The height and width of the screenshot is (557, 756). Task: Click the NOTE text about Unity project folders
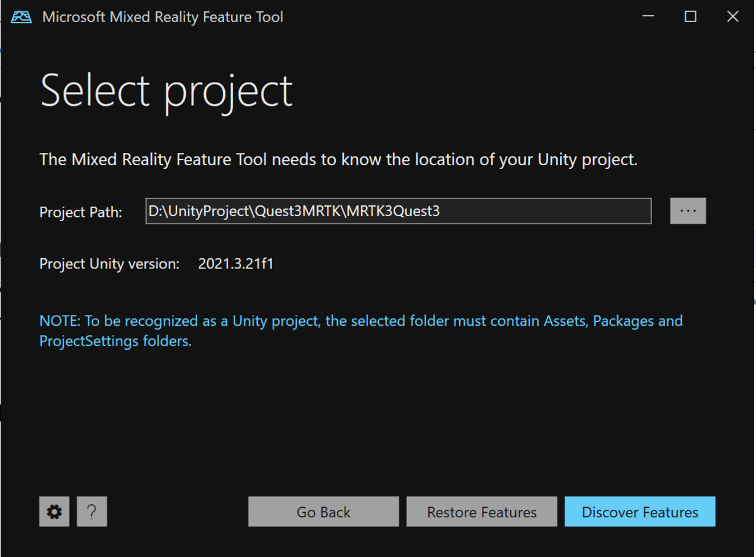click(361, 331)
